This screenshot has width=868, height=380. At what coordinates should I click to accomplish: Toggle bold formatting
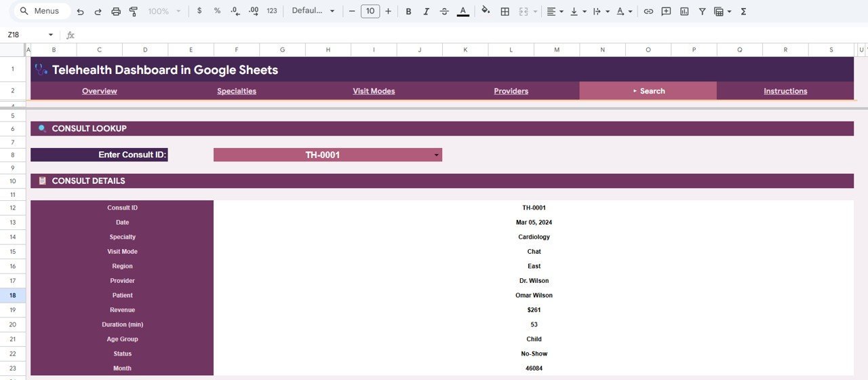tap(409, 12)
